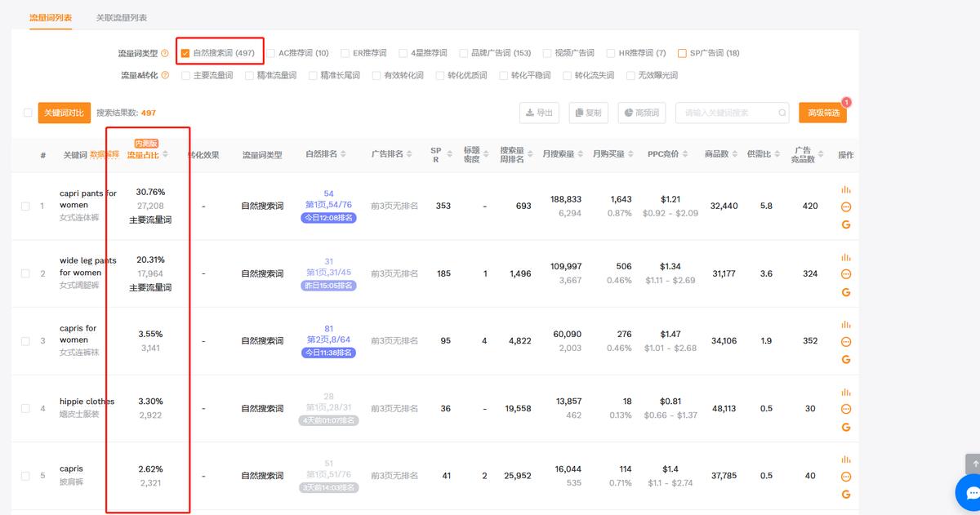980x515 pixels.
Task: Sort the PPC竞价 column
Action: (684, 154)
